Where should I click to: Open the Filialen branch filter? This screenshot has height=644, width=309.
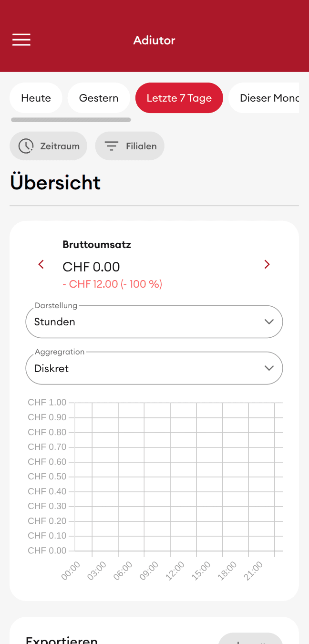click(129, 145)
